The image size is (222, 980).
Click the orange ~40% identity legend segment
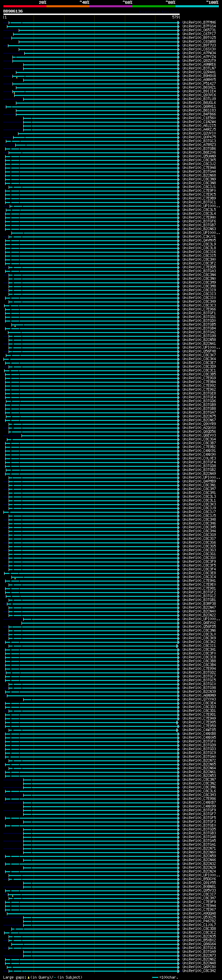click(x=68, y=6)
